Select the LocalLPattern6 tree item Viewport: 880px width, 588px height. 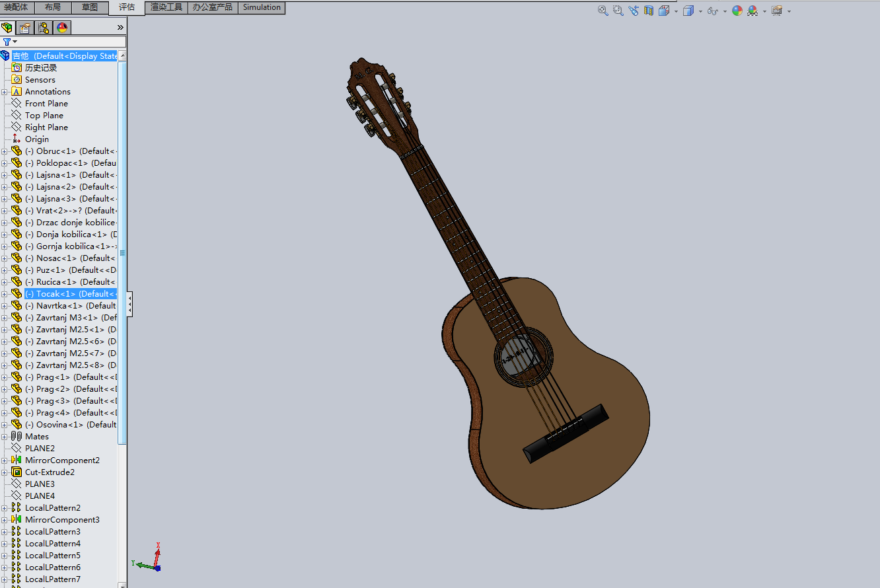pyautogui.click(x=53, y=568)
